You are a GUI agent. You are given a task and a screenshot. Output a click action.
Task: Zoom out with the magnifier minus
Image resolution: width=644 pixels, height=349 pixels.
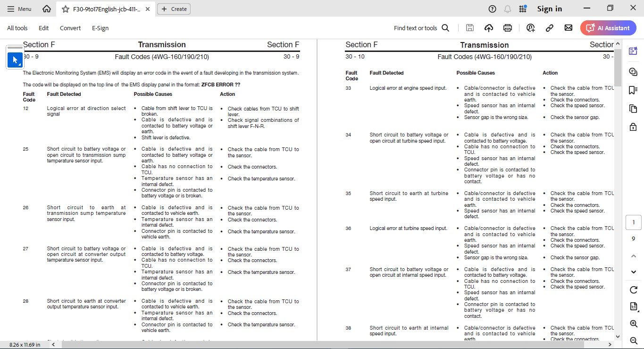tap(633, 340)
